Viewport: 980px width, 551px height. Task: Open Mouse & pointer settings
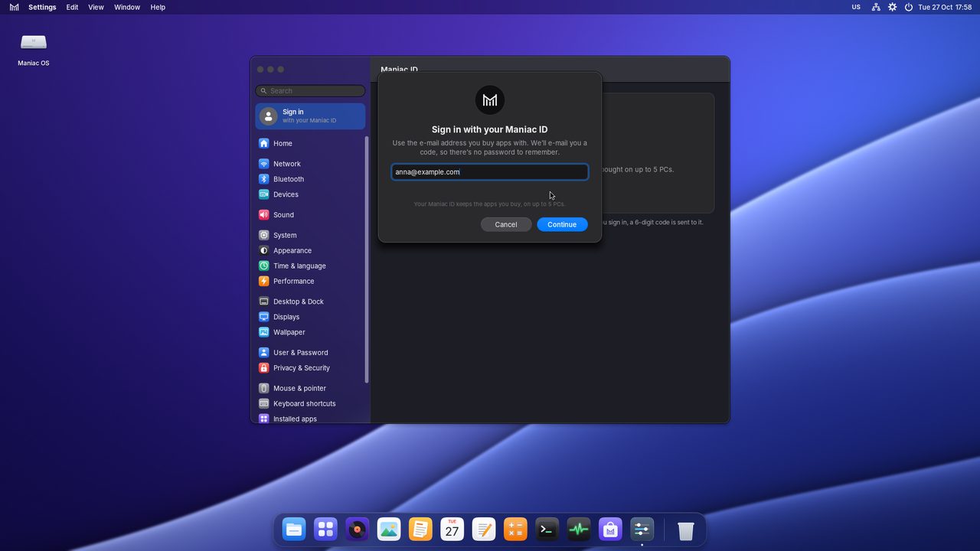310,388
